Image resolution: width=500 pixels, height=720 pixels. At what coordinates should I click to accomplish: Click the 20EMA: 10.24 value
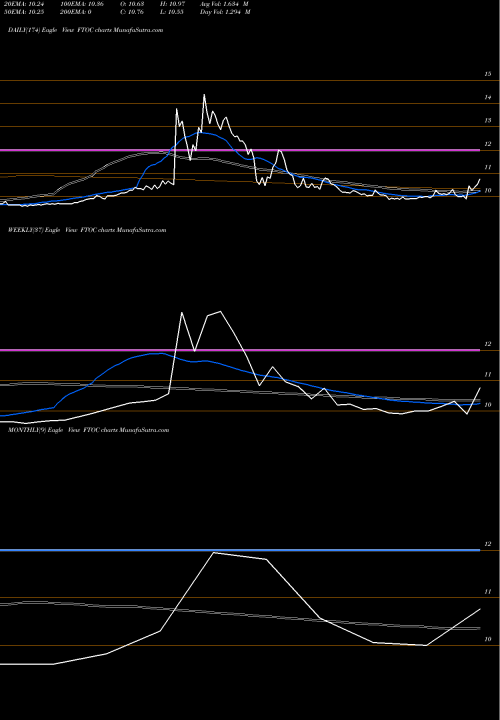point(24,4)
